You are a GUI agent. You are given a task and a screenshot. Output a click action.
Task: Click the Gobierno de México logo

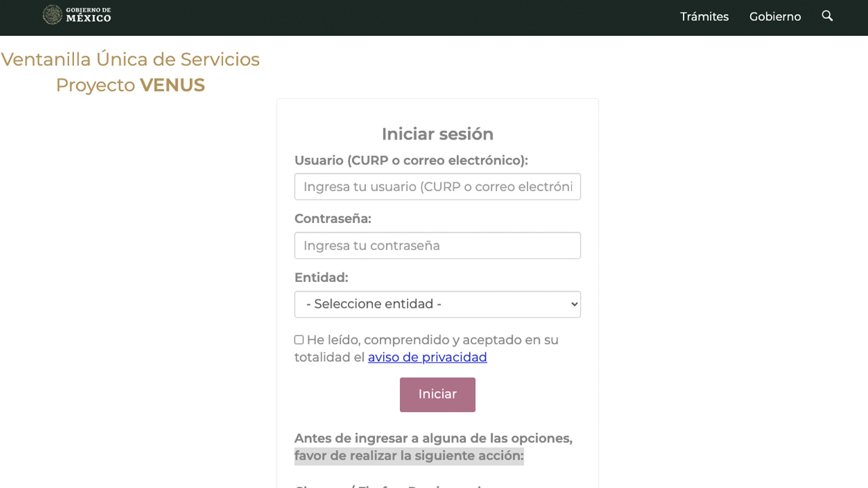77,15
